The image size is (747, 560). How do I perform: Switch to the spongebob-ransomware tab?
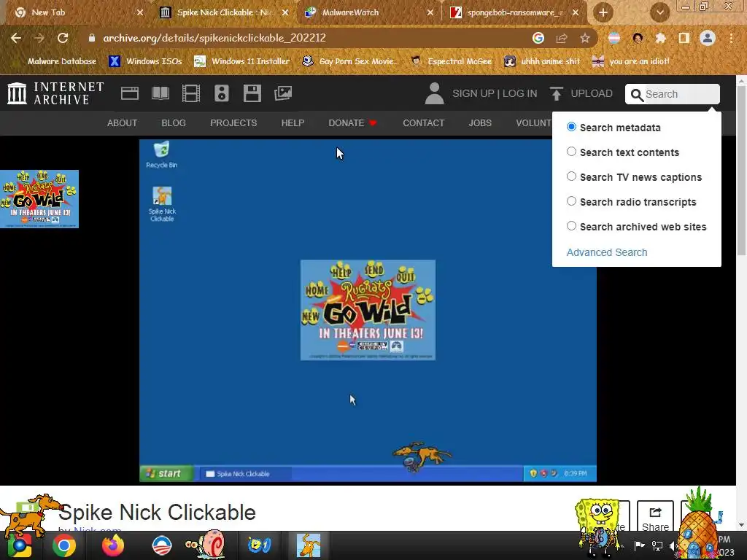516,12
